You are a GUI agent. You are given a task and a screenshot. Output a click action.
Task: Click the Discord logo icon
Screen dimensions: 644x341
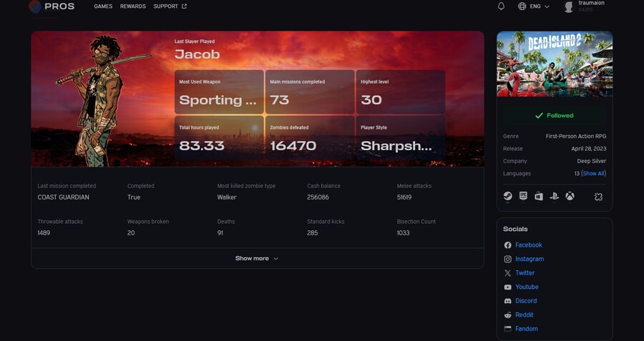[507, 301]
